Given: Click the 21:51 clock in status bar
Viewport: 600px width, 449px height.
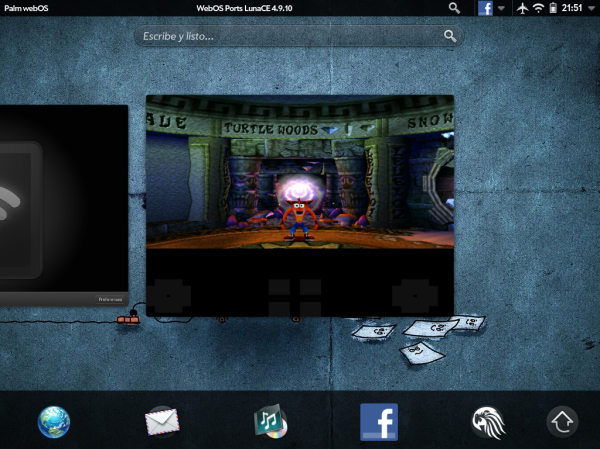Looking at the screenshot, I should click(572, 8).
